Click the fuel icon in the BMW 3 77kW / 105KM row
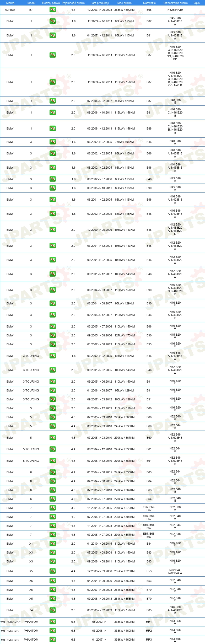The image size is (205, 644). (52, 142)
